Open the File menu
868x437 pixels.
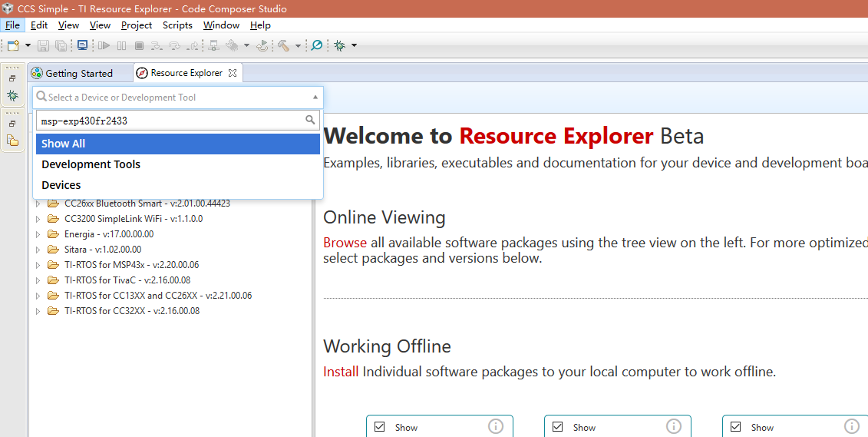[12, 25]
